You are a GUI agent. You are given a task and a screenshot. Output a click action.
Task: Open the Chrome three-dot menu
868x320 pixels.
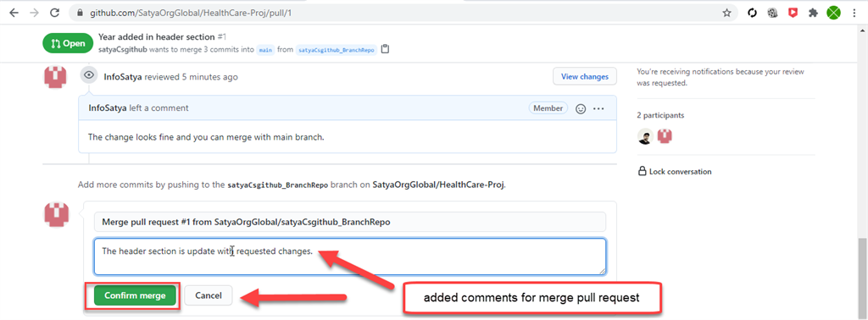point(854,13)
